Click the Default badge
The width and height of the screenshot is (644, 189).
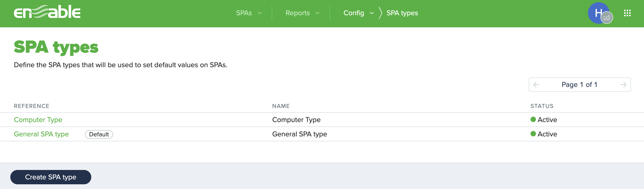[x=99, y=134]
